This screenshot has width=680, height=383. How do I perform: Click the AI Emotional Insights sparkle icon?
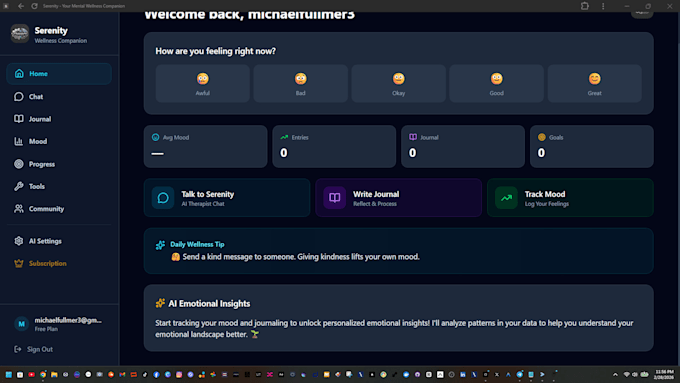pyautogui.click(x=160, y=303)
